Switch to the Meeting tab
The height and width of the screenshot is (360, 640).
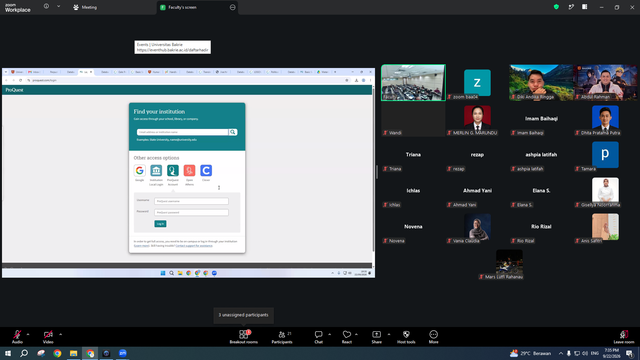85,7
